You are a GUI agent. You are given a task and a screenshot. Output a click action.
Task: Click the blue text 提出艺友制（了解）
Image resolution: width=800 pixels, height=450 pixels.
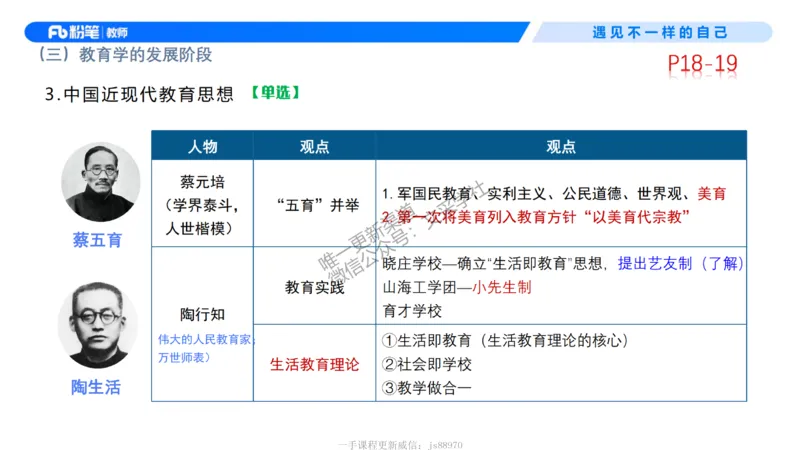(x=681, y=264)
